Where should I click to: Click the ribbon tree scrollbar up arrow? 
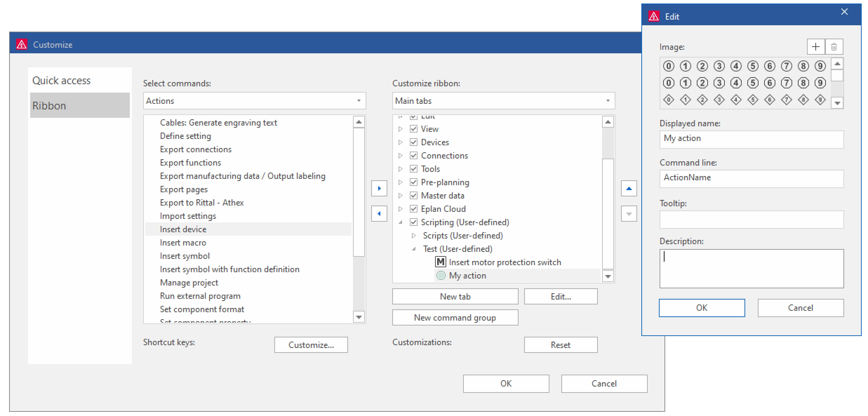click(608, 122)
